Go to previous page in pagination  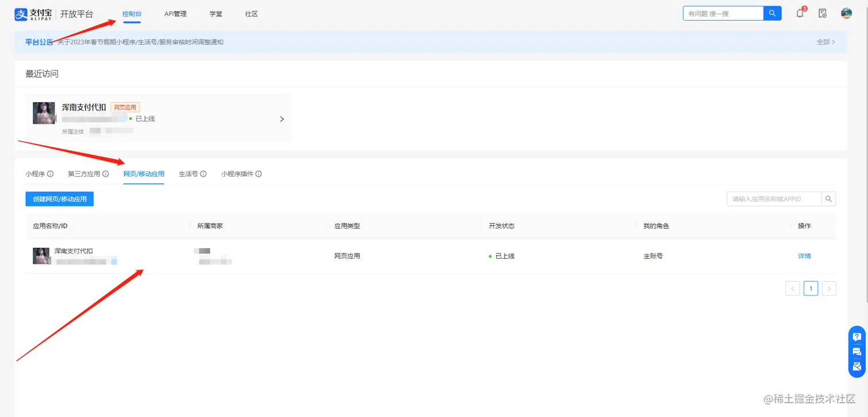[793, 289]
